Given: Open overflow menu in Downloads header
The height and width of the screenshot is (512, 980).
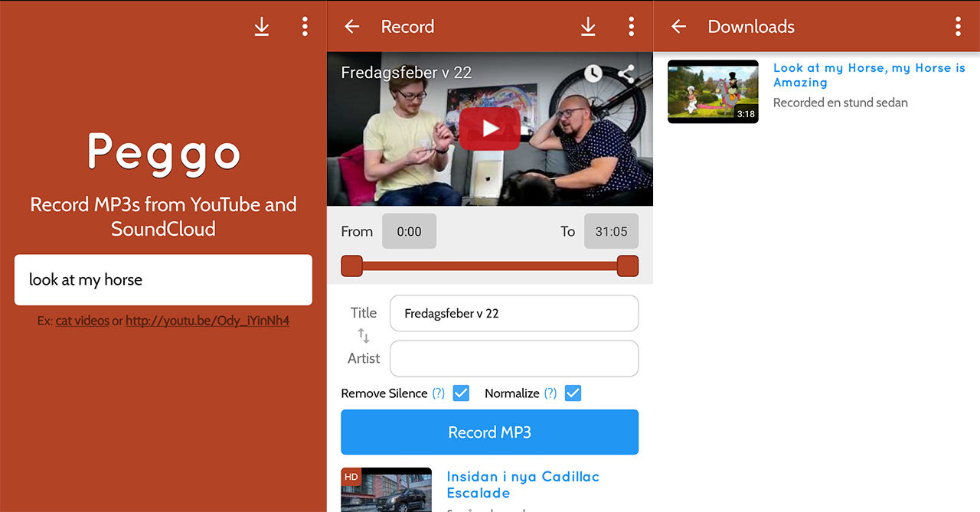Looking at the screenshot, I should click(x=958, y=27).
